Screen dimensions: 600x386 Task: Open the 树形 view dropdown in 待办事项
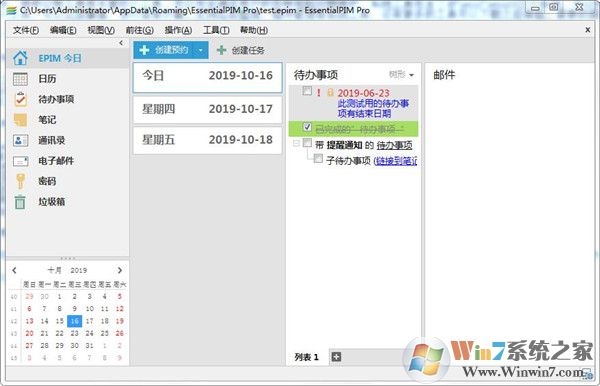[x=401, y=75]
